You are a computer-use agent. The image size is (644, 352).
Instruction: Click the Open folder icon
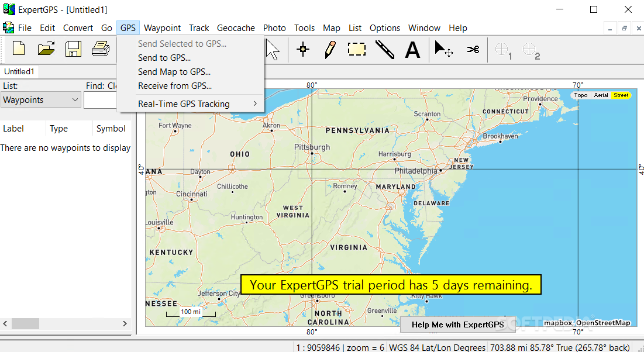pos(46,49)
